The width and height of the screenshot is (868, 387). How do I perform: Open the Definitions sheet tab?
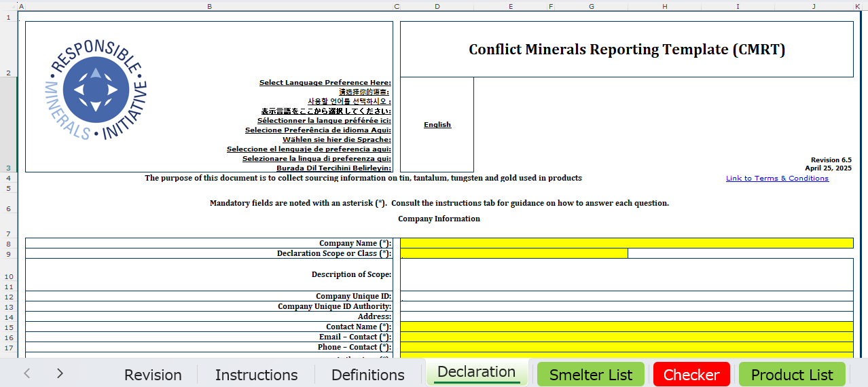click(x=367, y=375)
